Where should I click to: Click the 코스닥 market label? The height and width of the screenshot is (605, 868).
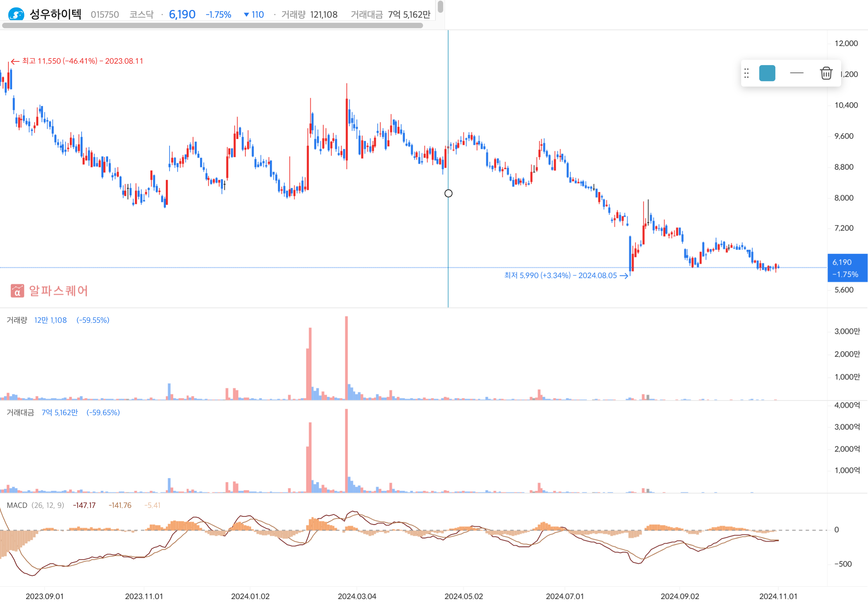(141, 14)
